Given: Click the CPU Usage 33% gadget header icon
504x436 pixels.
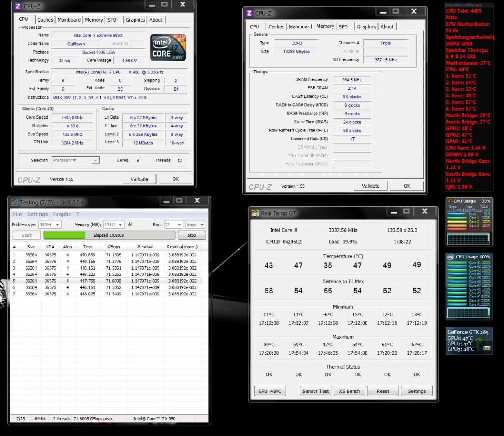Looking at the screenshot, I should click(x=450, y=201).
